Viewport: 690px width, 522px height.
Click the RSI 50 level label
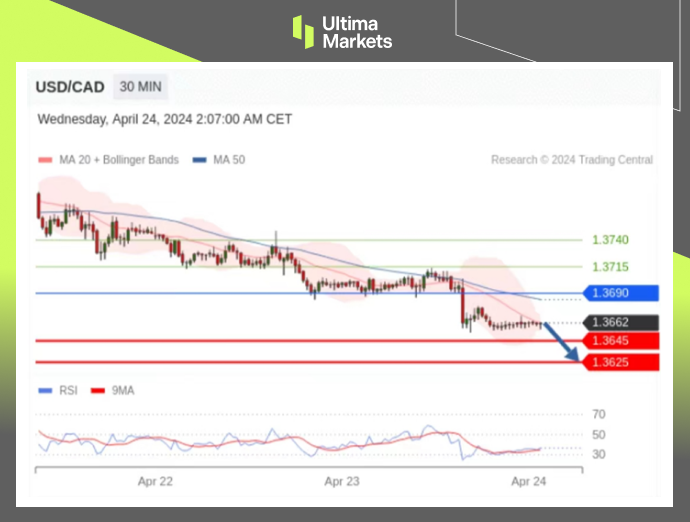coord(599,435)
